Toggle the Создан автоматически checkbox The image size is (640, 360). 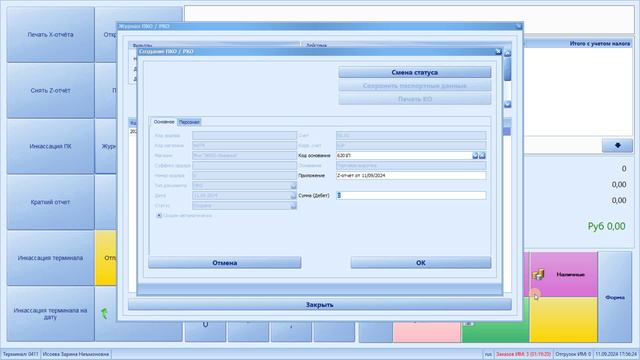(x=159, y=216)
